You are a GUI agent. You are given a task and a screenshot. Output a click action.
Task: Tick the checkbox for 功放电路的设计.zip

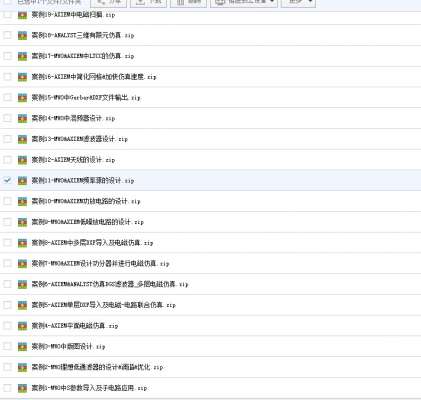click(x=7, y=201)
